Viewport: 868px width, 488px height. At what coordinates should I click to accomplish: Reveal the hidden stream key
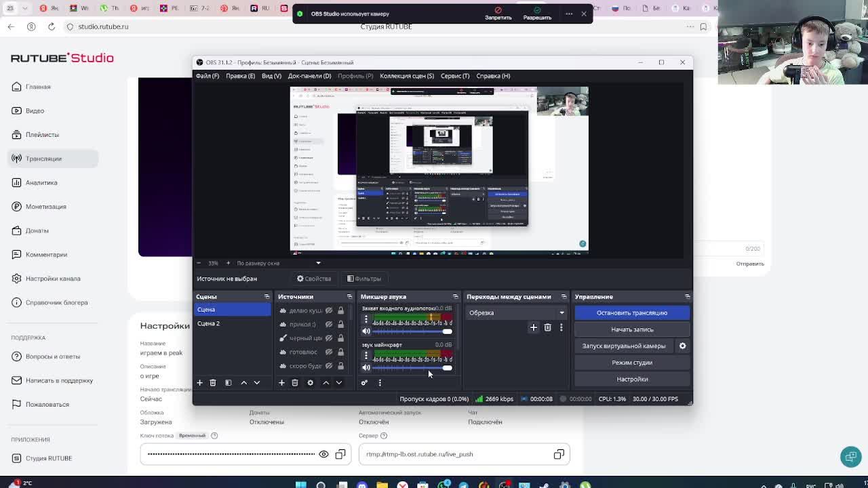[323, 454]
